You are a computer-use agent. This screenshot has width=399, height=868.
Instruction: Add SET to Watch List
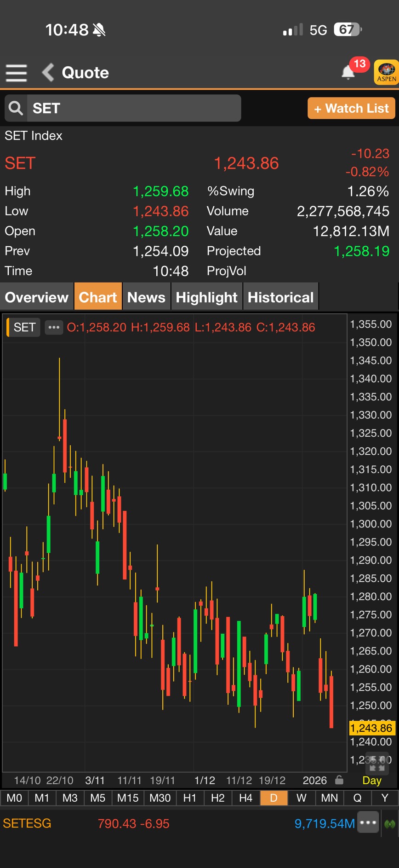point(351,108)
